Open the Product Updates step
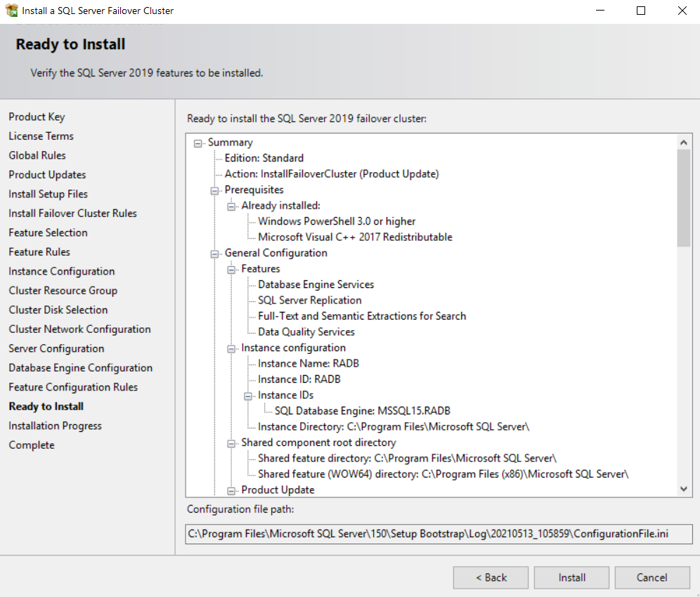The height and width of the screenshot is (597, 700). coord(47,174)
